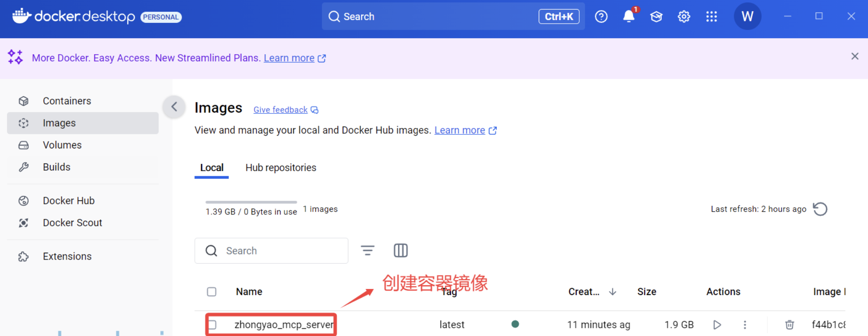Open the W user account avatar
Image resolution: width=868 pixels, height=336 pixels.
point(747,16)
